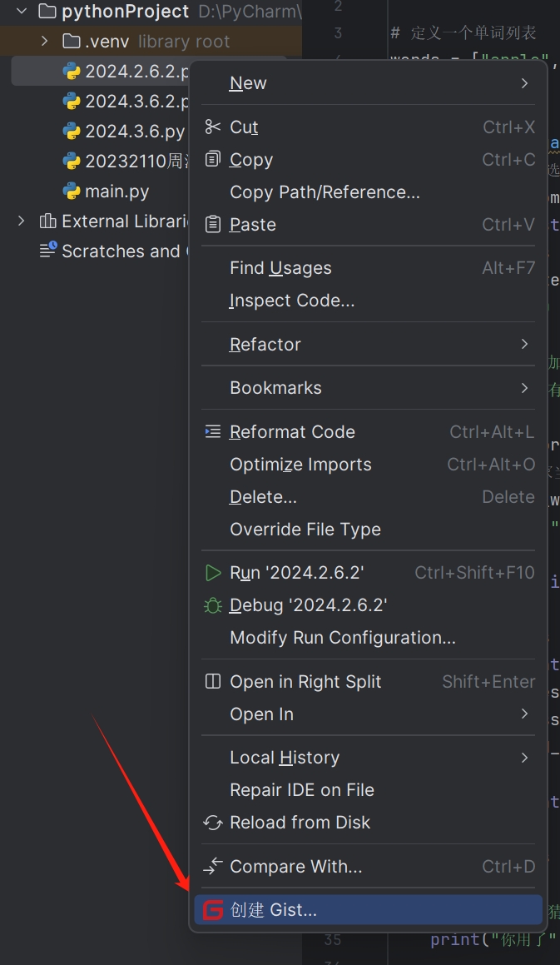Click the Compare With arrows icon
Image resolution: width=560 pixels, height=965 pixels.
[213, 867]
